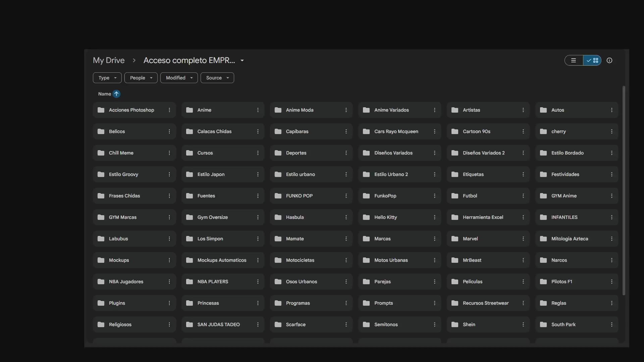Image resolution: width=644 pixels, height=362 pixels.
Task: Open more actions for FUNKO POP
Action: (346, 196)
